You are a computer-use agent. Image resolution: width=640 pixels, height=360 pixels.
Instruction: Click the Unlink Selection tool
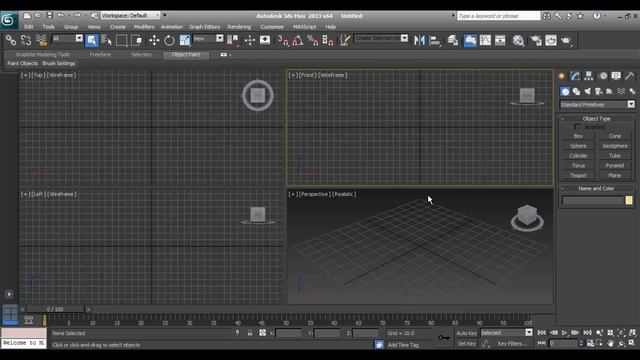[x=26, y=40]
